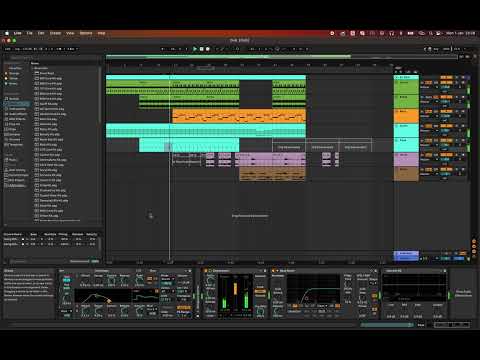Open the Apple menu
Image resolution: width=480 pixels, height=360 pixels.
point(7,33)
